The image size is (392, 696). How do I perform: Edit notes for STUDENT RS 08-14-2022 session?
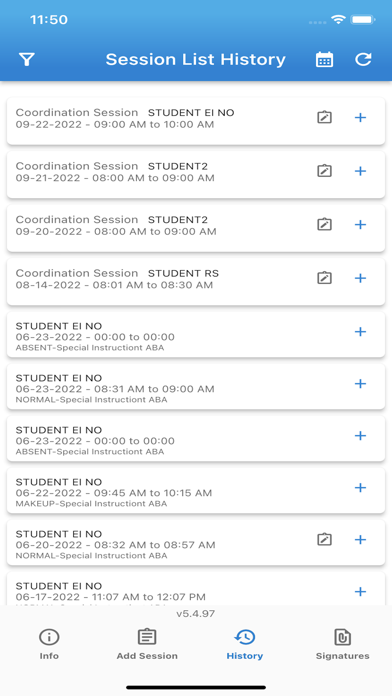coord(325,278)
